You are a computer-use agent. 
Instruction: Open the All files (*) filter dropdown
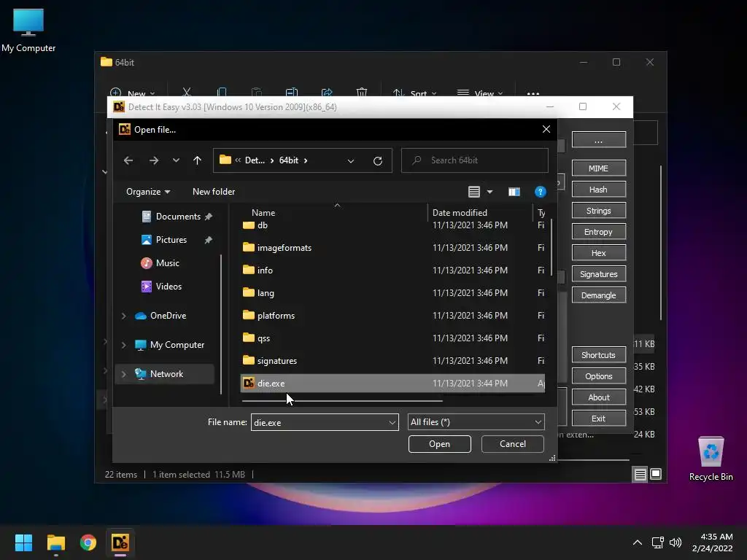tap(476, 422)
